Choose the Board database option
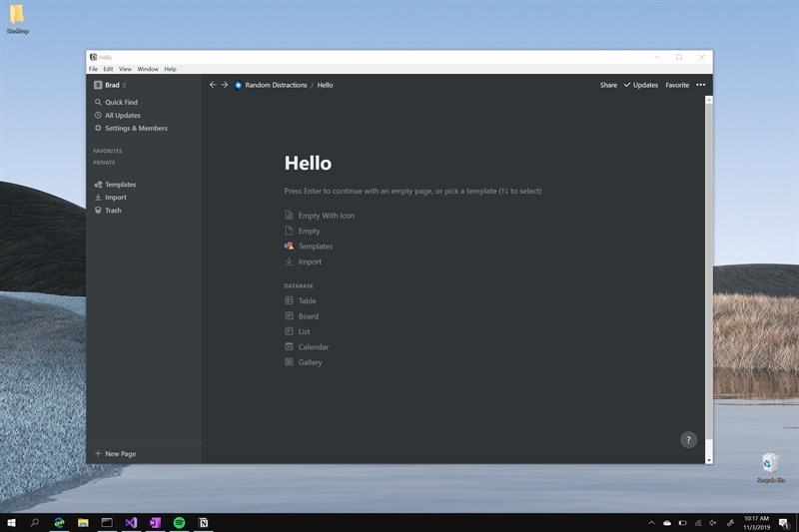Viewport: 799px width, 532px height. [x=308, y=316]
